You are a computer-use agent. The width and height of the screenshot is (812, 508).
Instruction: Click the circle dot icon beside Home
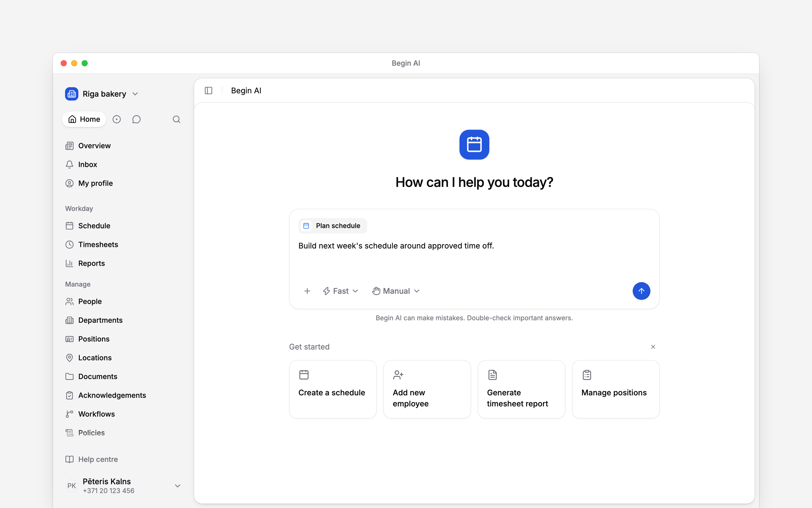tap(116, 119)
